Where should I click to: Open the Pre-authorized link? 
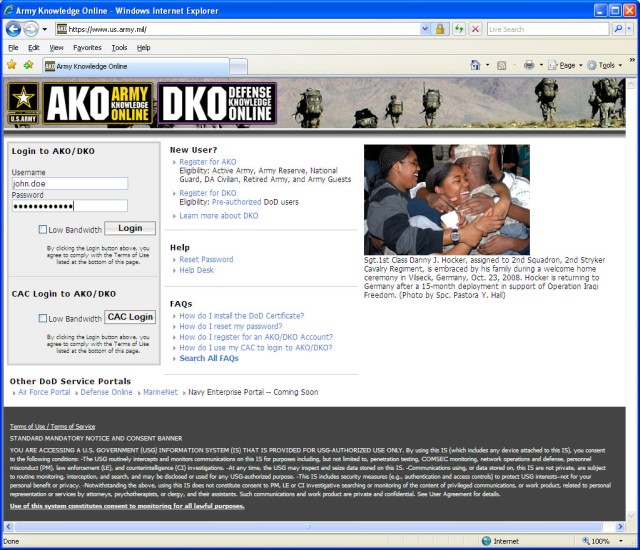coord(236,202)
